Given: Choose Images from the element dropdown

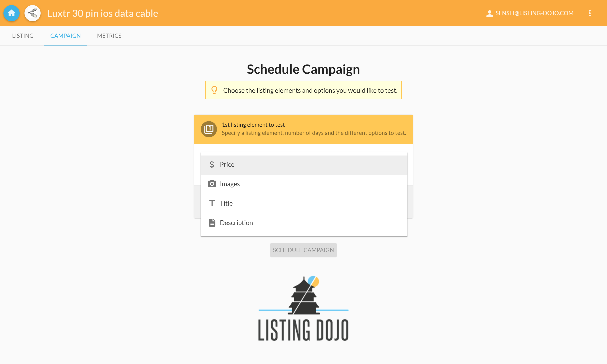Looking at the screenshot, I should [x=304, y=184].
